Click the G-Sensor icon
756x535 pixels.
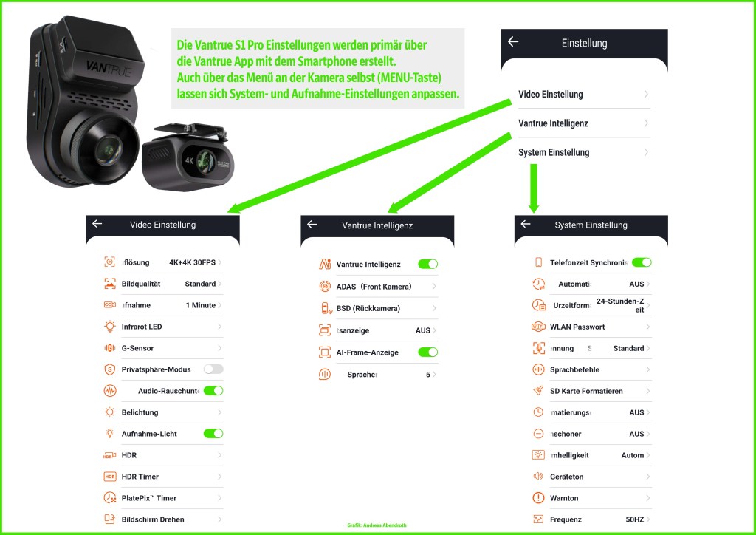coord(110,348)
